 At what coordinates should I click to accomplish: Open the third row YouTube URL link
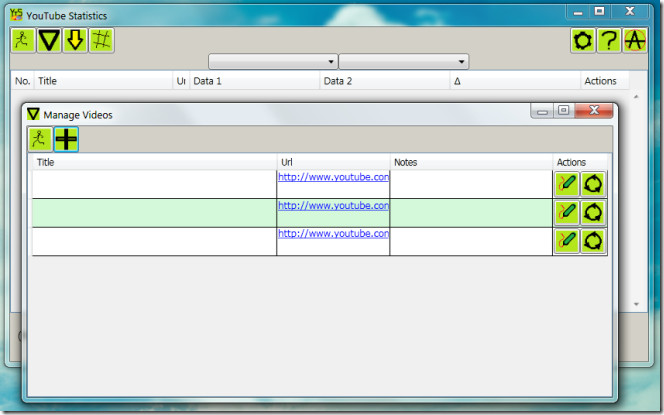click(333, 234)
